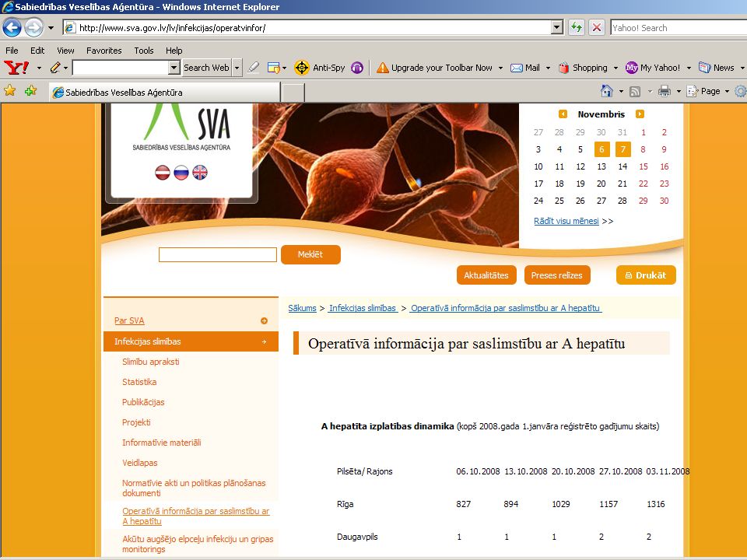Go to next month calendar arrow
The width and height of the screenshot is (747, 560).
[640, 114]
